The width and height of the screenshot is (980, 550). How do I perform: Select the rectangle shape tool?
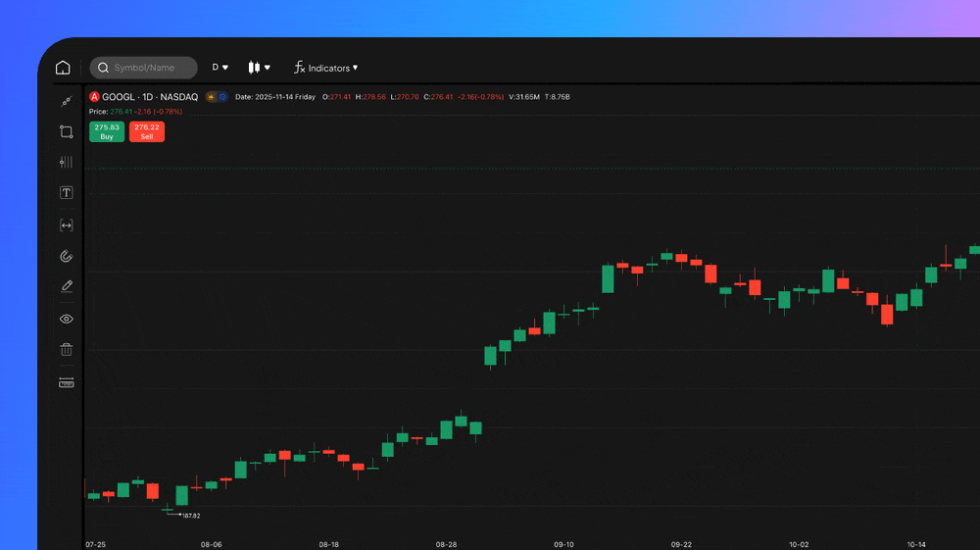tap(67, 132)
